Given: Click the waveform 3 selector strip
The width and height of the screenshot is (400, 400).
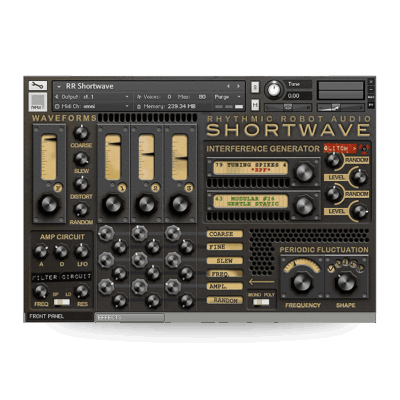Looking at the screenshot, I should pyautogui.click(x=180, y=157).
